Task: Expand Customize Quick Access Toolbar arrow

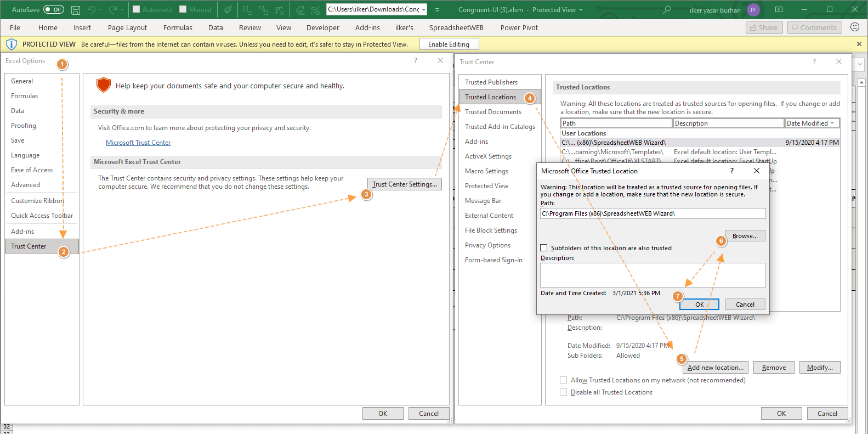Action: tap(437, 10)
